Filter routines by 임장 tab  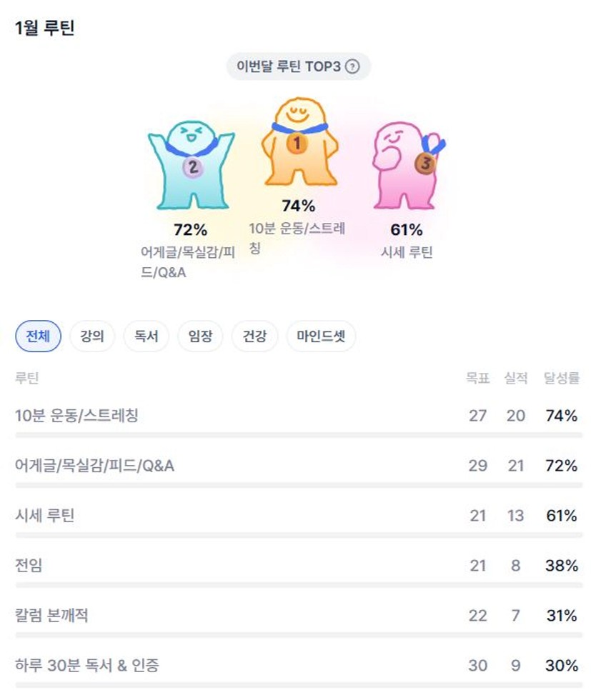200,336
